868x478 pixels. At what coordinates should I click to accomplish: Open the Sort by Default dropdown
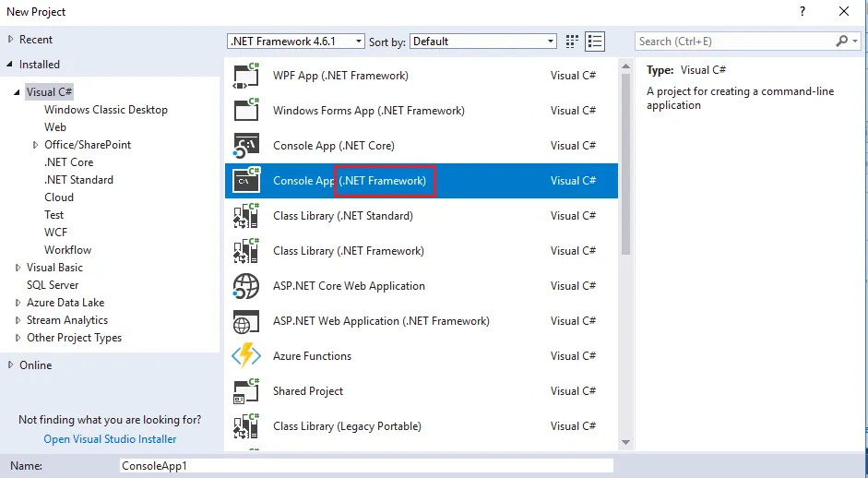click(483, 41)
